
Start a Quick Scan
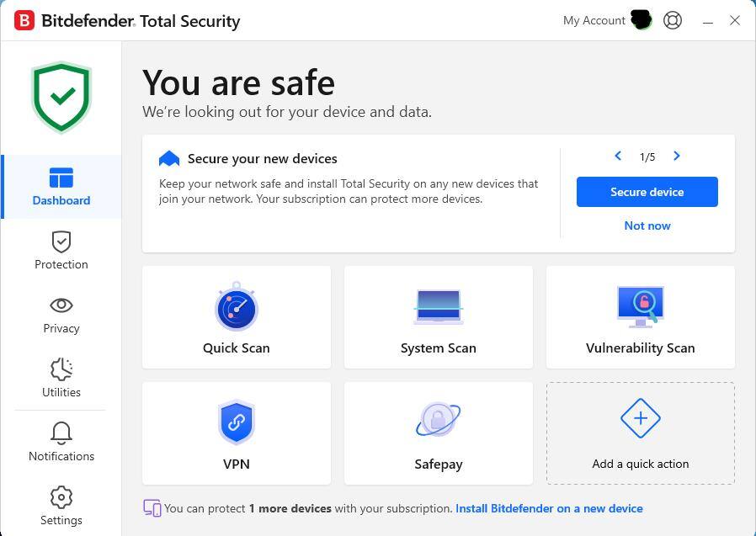coord(236,317)
